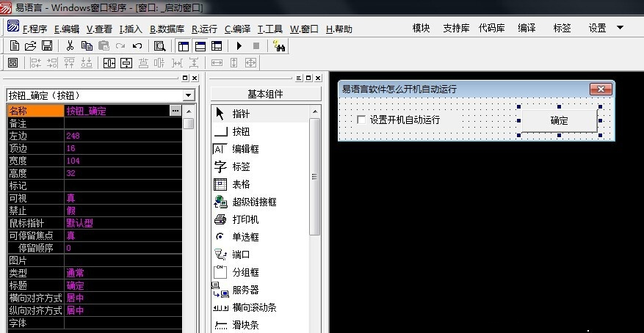Image resolution: width=644 pixels, height=333 pixels.
Task: Click the Copy toolbar icon
Action: click(x=87, y=46)
